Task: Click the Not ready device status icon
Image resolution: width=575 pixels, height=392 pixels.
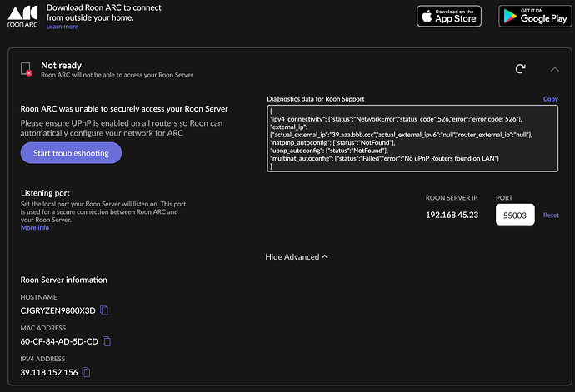Action: click(x=27, y=69)
